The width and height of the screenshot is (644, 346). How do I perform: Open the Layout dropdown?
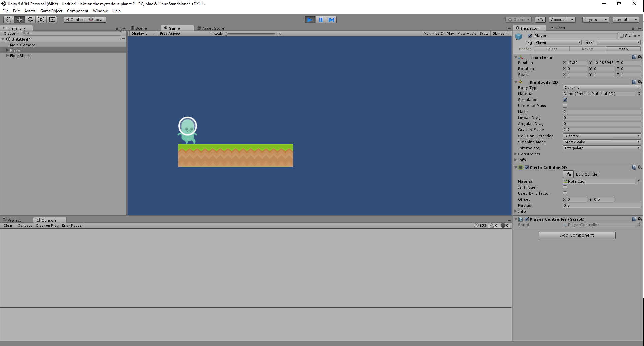626,20
